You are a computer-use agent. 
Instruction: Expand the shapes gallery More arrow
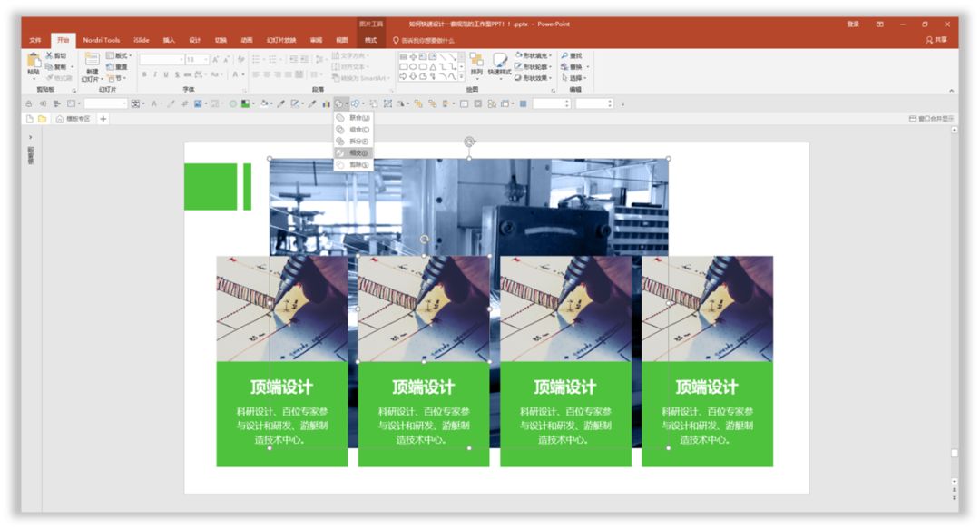(461, 77)
